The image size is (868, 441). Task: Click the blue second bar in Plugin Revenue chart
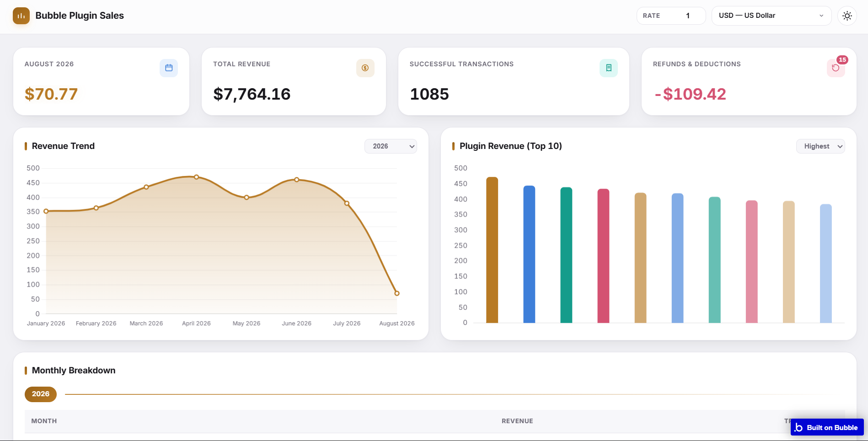pyautogui.click(x=529, y=254)
